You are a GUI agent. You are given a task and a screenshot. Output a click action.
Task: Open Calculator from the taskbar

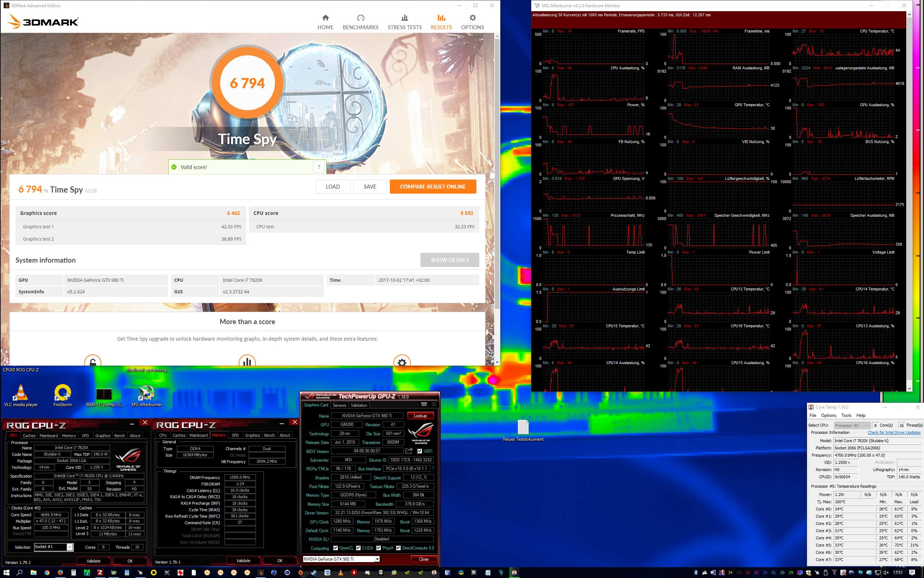pyautogui.click(x=74, y=573)
